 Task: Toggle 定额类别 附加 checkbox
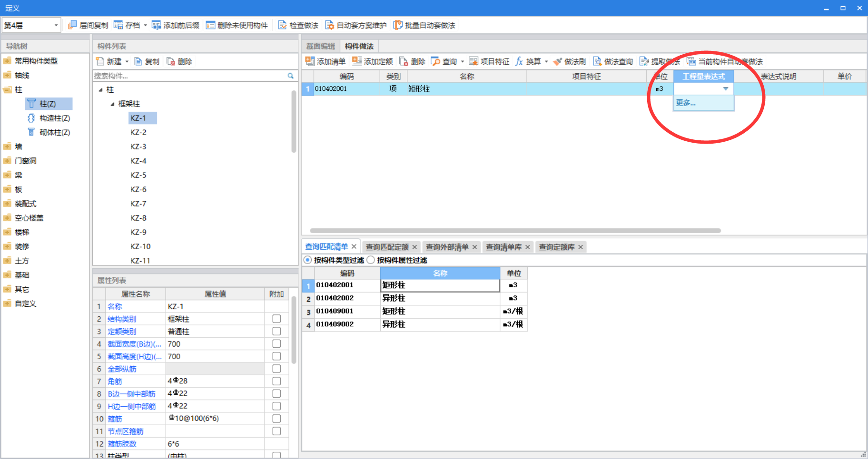276,331
